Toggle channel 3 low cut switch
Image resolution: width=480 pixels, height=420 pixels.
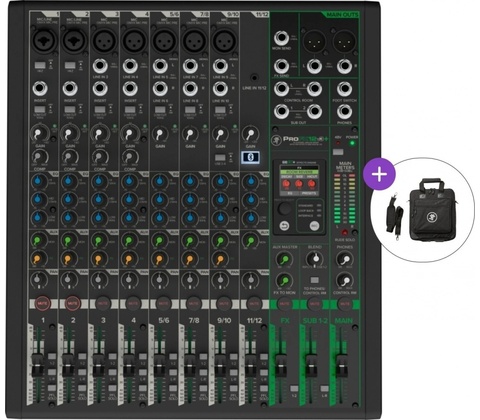100,110
